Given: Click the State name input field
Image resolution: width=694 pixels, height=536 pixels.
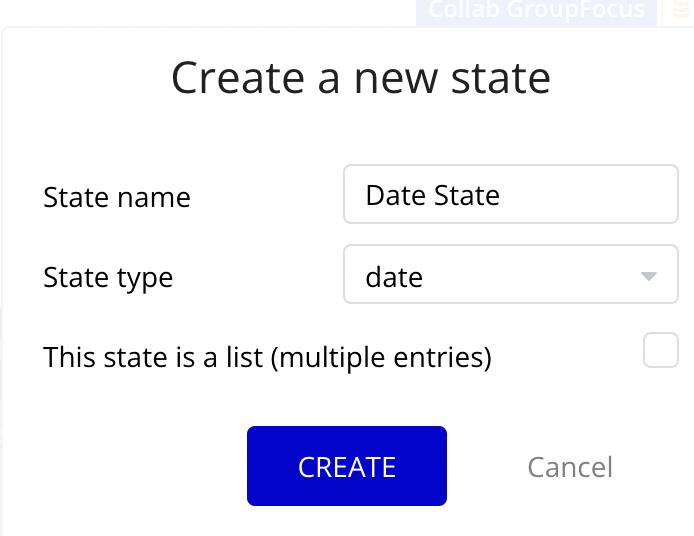Looking at the screenshot, I should (x=510, y=194).
